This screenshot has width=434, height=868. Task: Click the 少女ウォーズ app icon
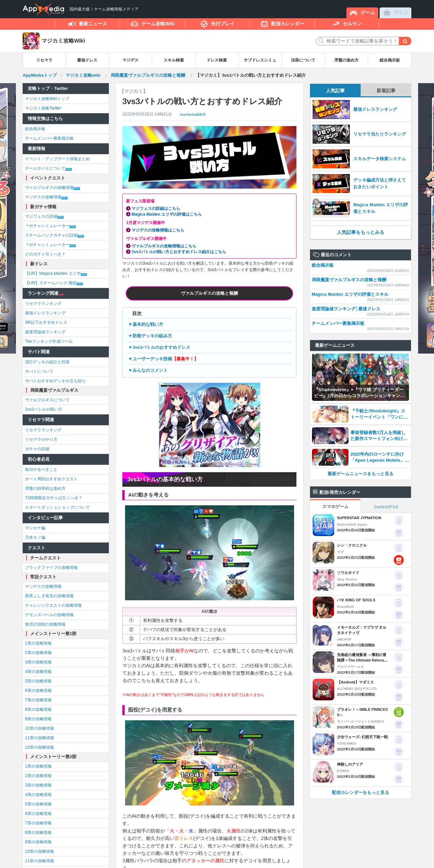point(323,744)
